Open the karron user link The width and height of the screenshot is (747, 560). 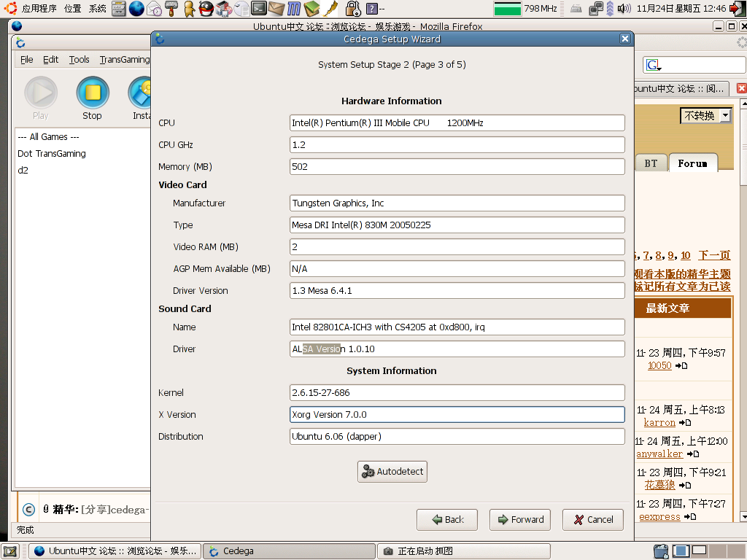click(x=659, y=422)
